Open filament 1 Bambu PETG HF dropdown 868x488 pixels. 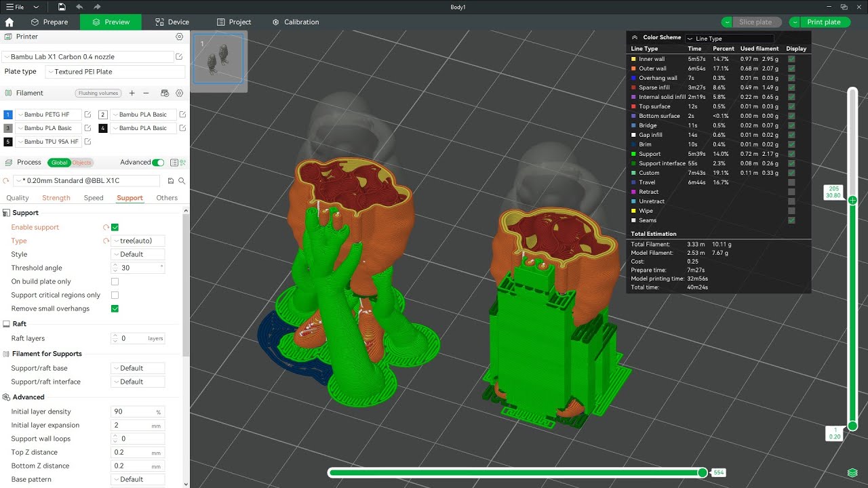(47, 115)
